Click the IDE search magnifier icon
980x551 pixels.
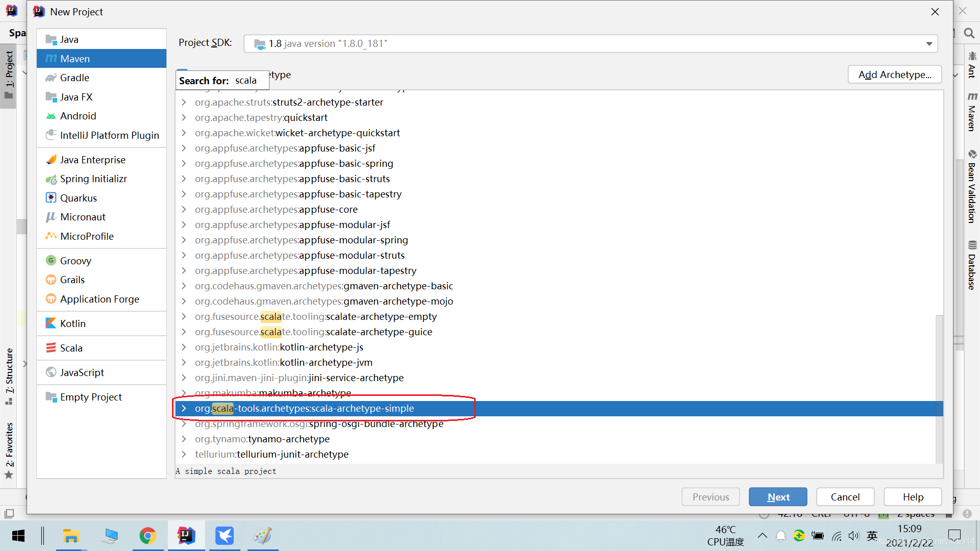969,33
